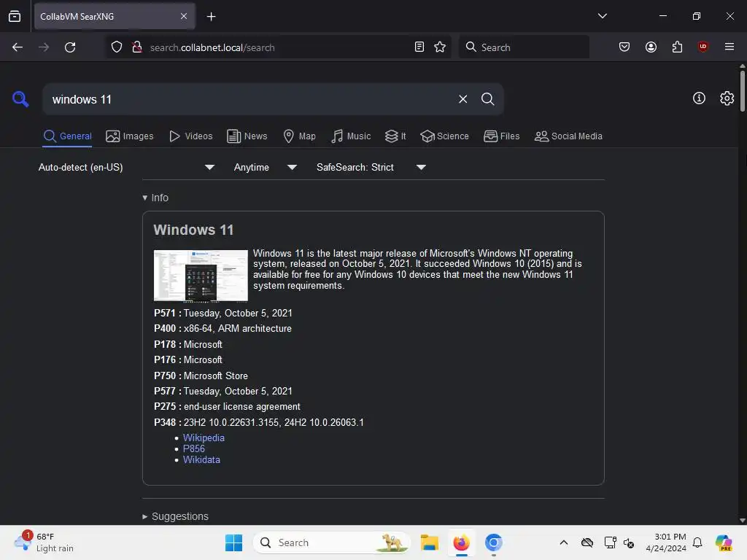
Task: Switch to the Videos category
Action: pyautogui.click(x=191, y=136)
